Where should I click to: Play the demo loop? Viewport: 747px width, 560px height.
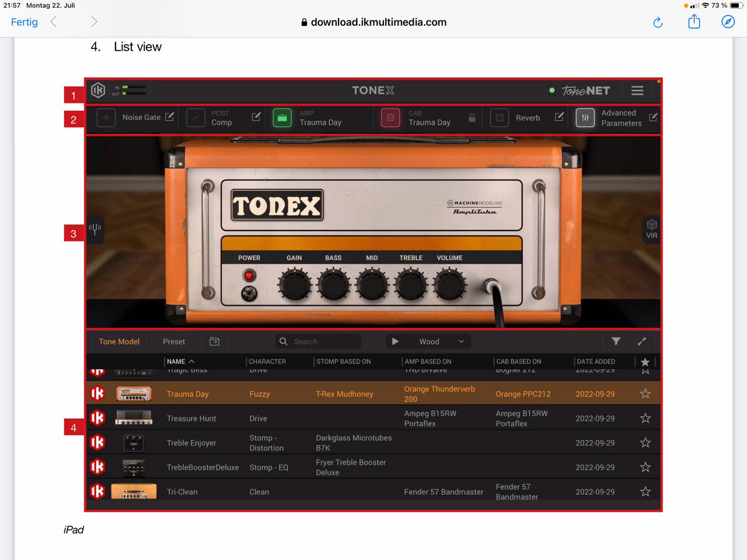coord(395,341)
